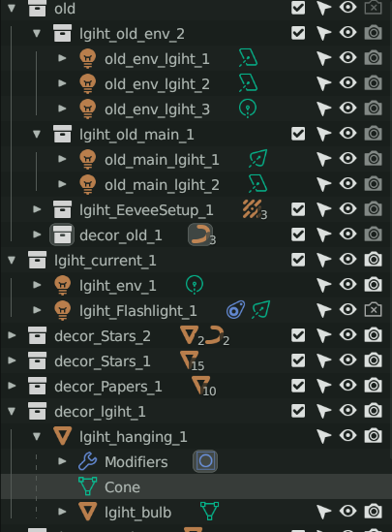
Task: Click the light icon of old_env_lgiht_3
Action: pos(88,109)
